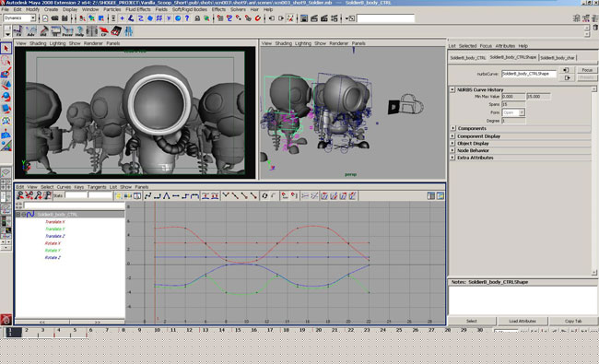Screen dimensions: 599x364
Task: Click the move nearest picked key tool
Action: [x=20, y=196]
